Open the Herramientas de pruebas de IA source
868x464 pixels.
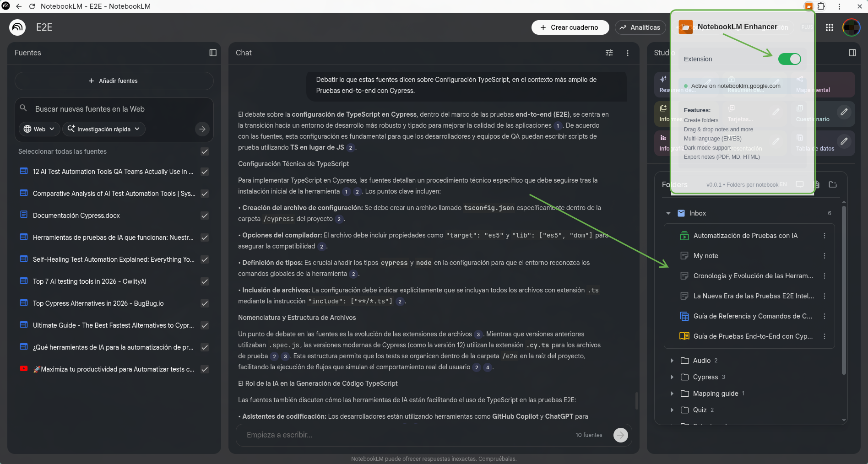(x=113, y=237)
